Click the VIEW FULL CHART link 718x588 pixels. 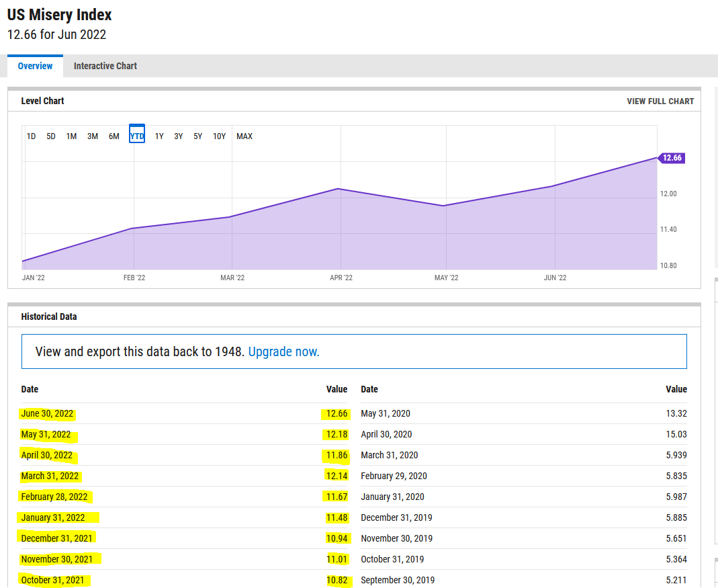660,101
